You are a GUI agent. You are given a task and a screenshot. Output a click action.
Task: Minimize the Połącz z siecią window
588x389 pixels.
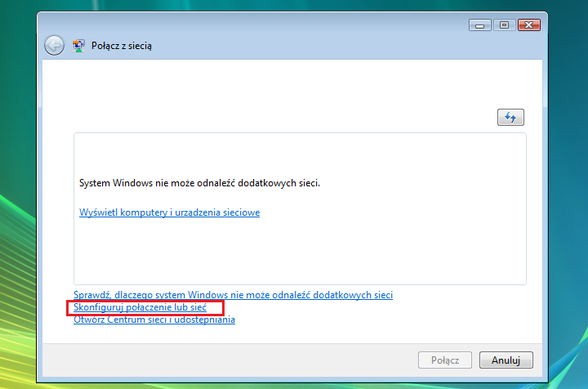479,25
